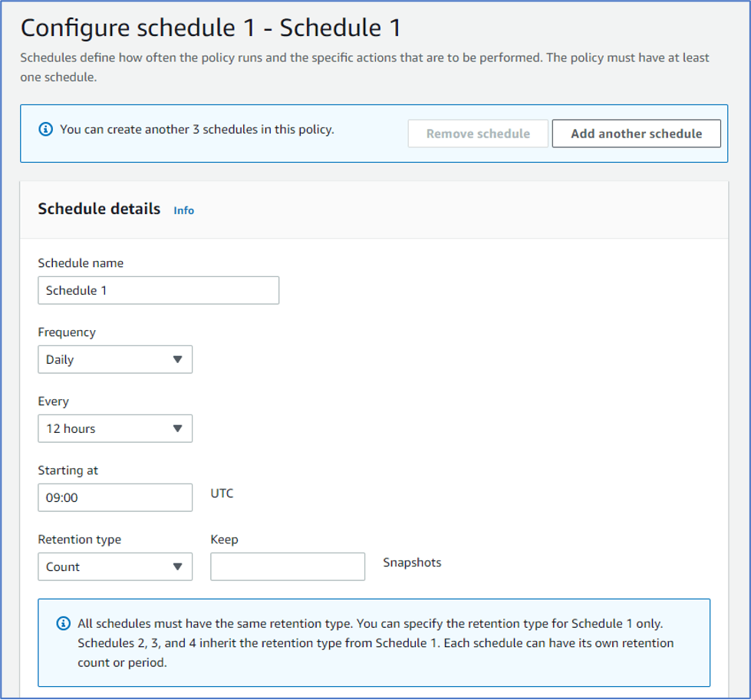
Task: Click the Remove schedule button
Action: (477, 133)
